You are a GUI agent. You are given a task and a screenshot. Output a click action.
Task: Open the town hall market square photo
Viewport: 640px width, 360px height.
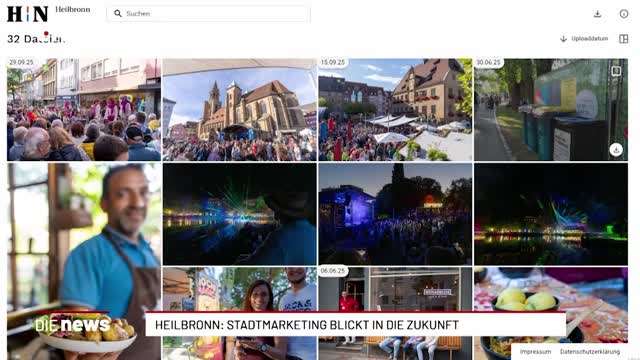pyautogui.click(x=395, y=110)
